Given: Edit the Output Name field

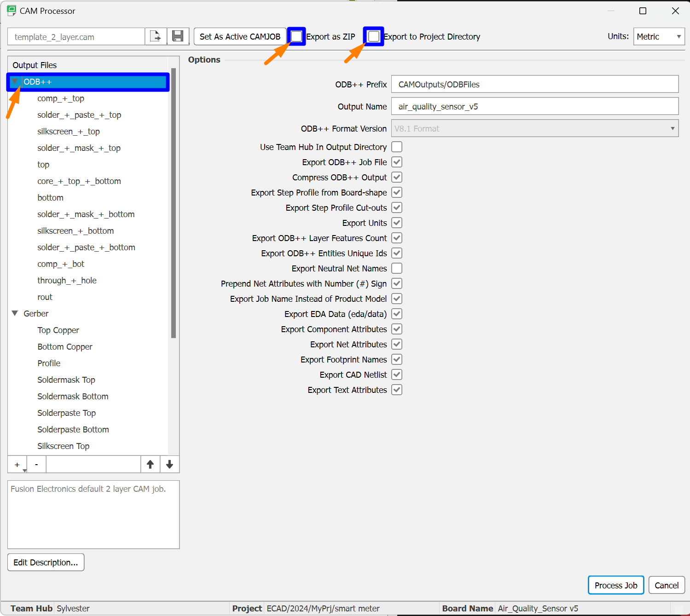Looking at the screenshot, I should pos(534,106).
